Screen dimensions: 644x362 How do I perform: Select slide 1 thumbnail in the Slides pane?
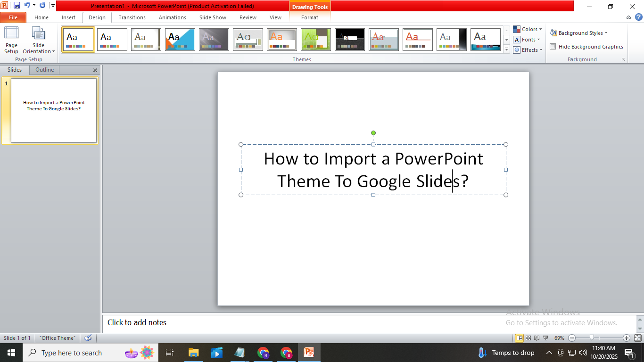pos(54,110)
